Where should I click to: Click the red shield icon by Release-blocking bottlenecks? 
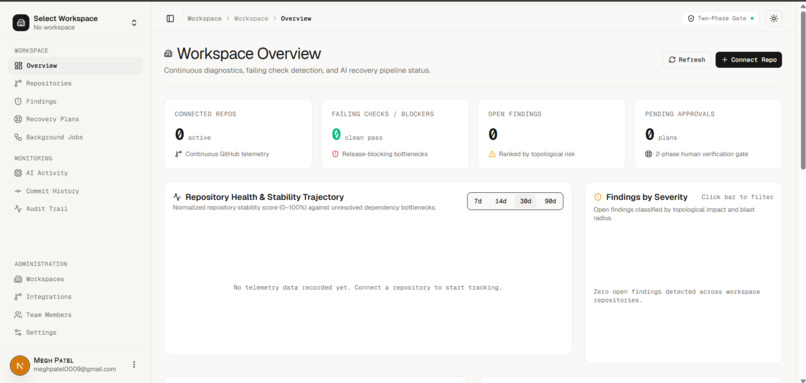(x=335, y=154)
